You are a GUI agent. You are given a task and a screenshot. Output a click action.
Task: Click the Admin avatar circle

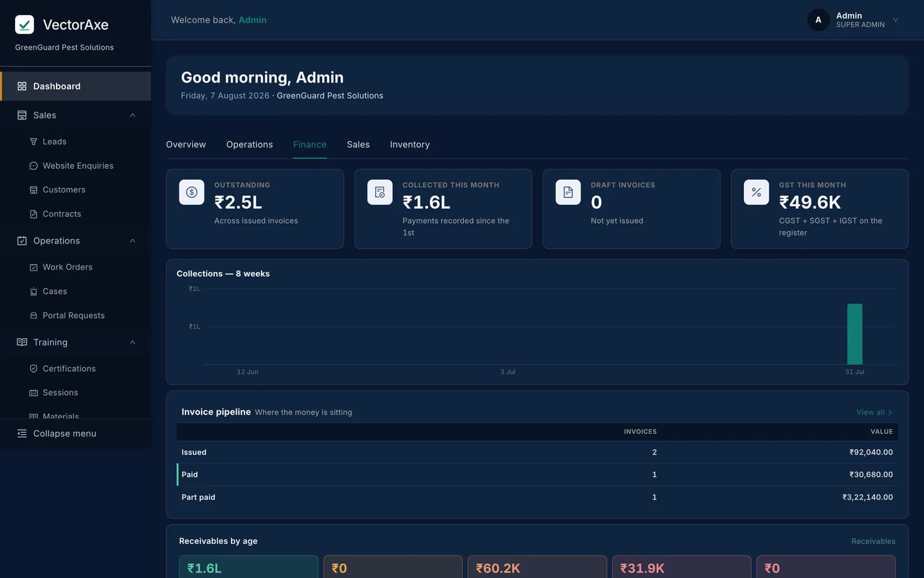point(818,20)
